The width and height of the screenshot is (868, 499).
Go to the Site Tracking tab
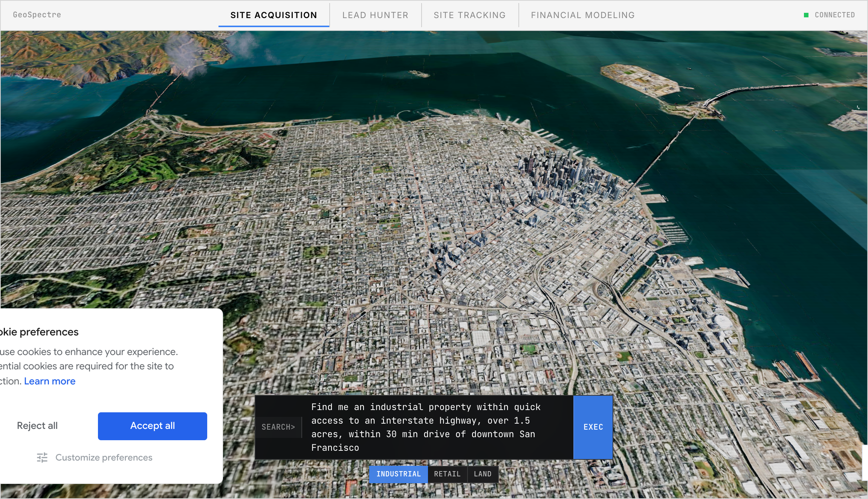[469, 15]
